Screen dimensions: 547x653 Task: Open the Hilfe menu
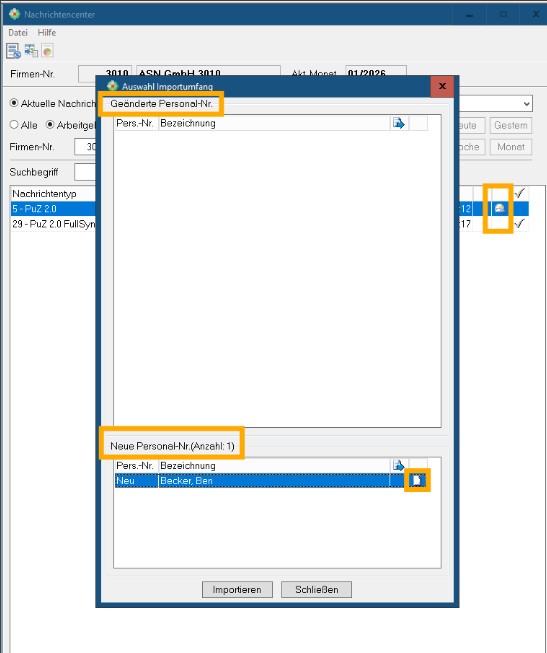tap(47, 32)
